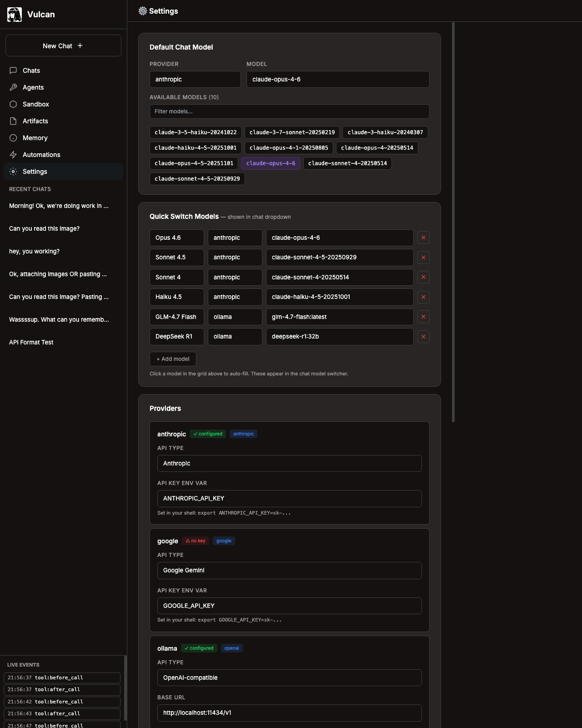Screen dimensions: 582x728
Task: Click the Sandbox hexagon icon
Action: [13, 104]
